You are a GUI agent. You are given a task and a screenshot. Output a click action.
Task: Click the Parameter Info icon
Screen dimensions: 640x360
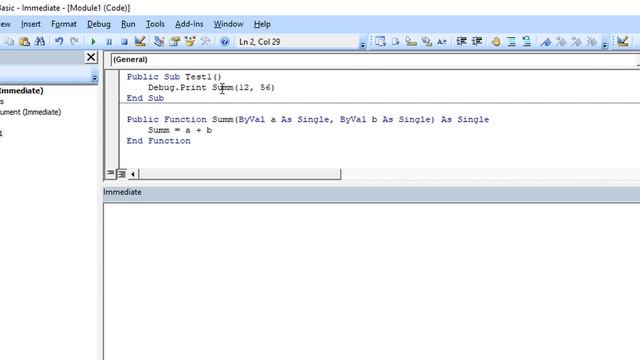coord(427,41)
